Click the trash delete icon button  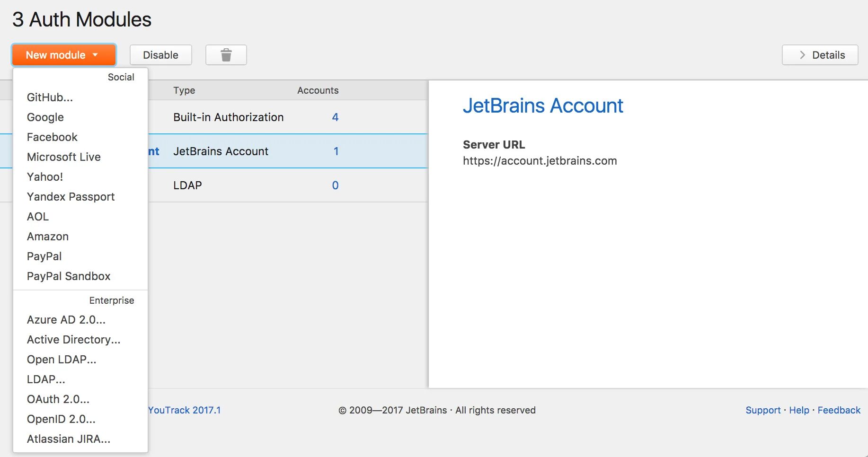pos(226,55)
